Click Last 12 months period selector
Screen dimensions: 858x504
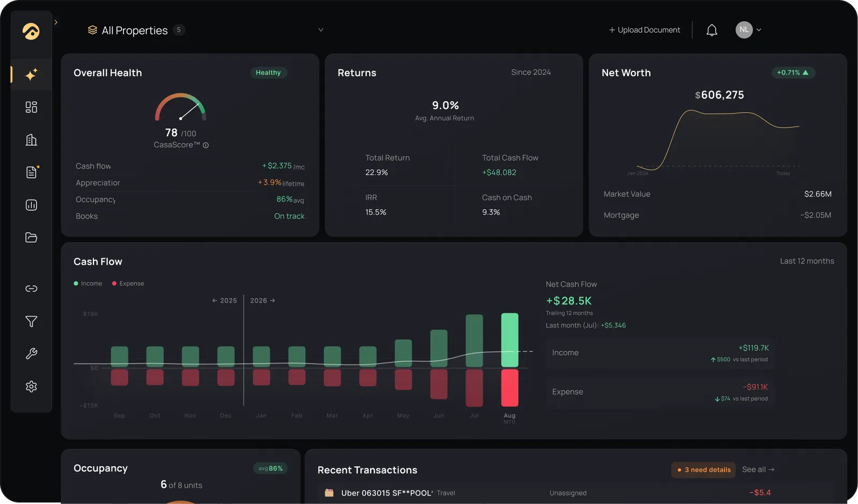coord(807,261)
